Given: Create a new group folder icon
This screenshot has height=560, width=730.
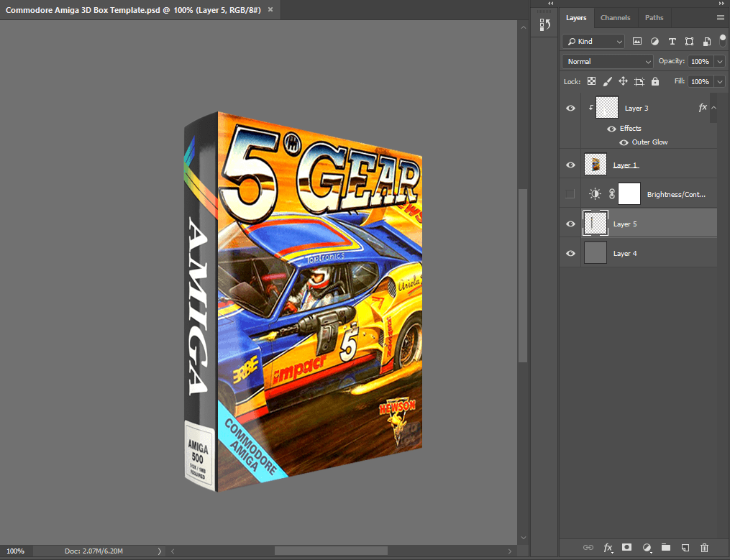Looking at the screenshot, I should [666, 548].
